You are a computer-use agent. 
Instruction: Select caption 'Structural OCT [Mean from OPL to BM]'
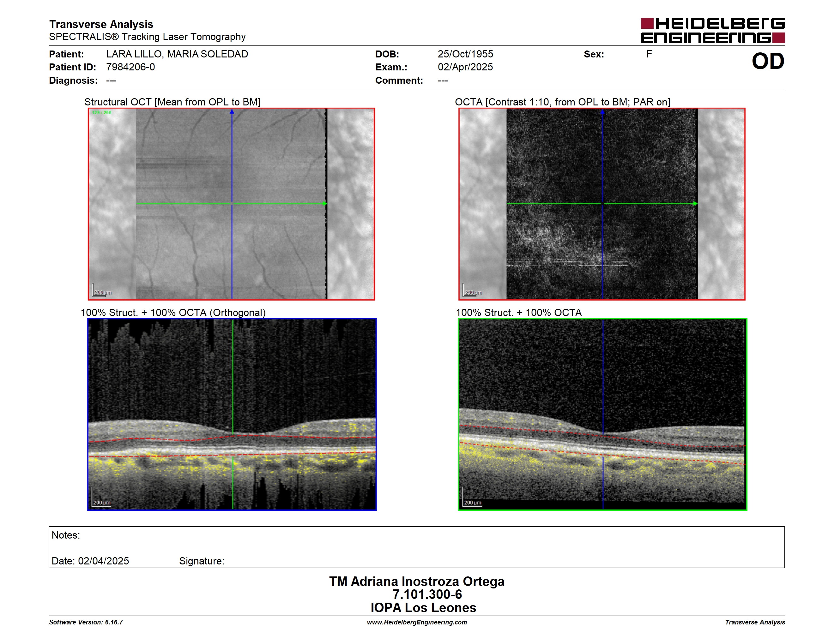pyautogui.click(x=172, y=102)
